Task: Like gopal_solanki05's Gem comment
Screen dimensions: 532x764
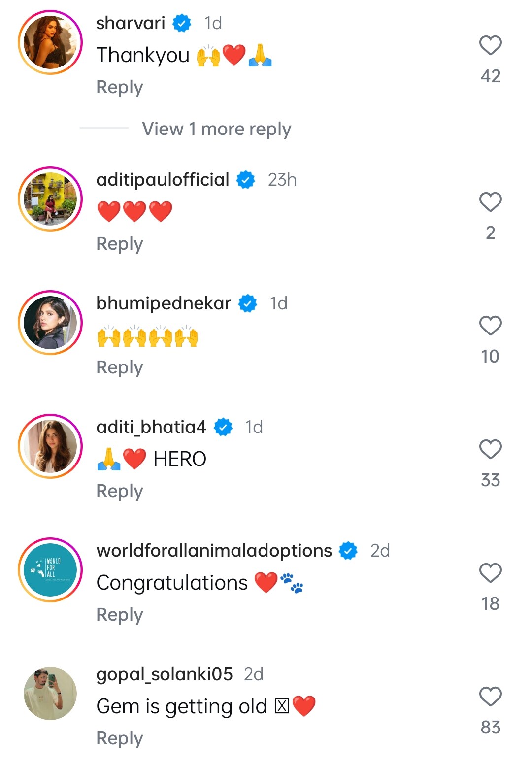Action: (x=490, y=697)
